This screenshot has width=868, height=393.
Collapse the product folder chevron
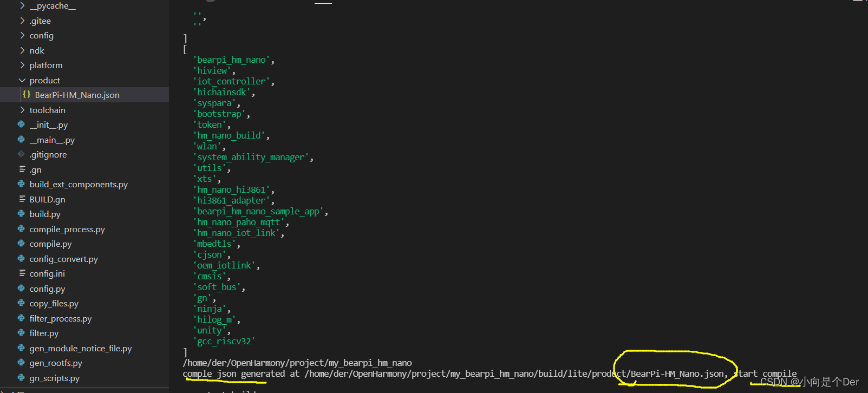(x=22, y=80)
